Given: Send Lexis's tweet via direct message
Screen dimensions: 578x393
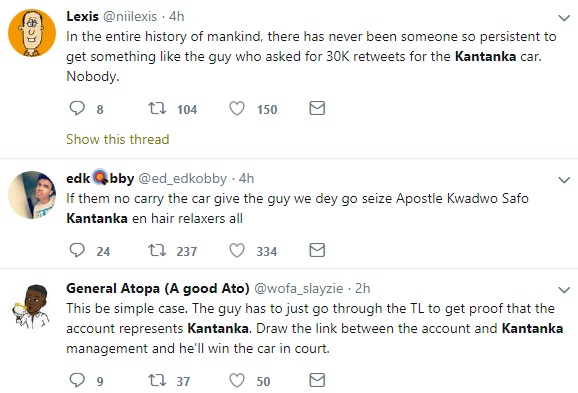Looking at the screenshot, I should pos(317,108).
